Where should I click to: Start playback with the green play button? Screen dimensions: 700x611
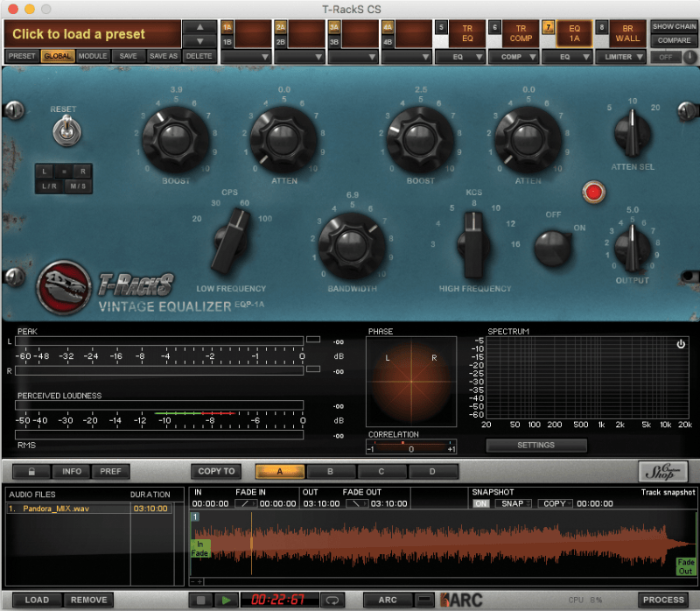[x=227, y=600]
